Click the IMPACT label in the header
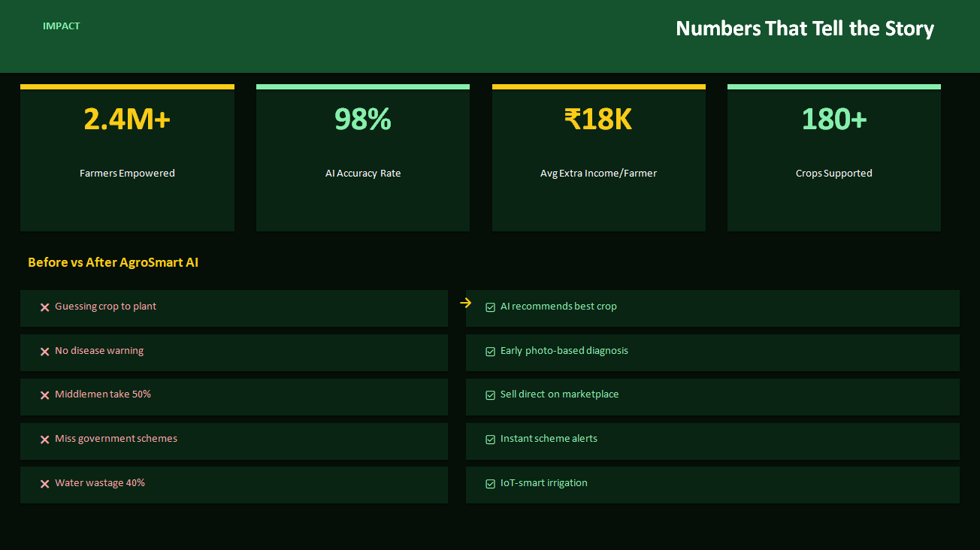The width and height of the screenshot is (980, 550). (62, 26)
